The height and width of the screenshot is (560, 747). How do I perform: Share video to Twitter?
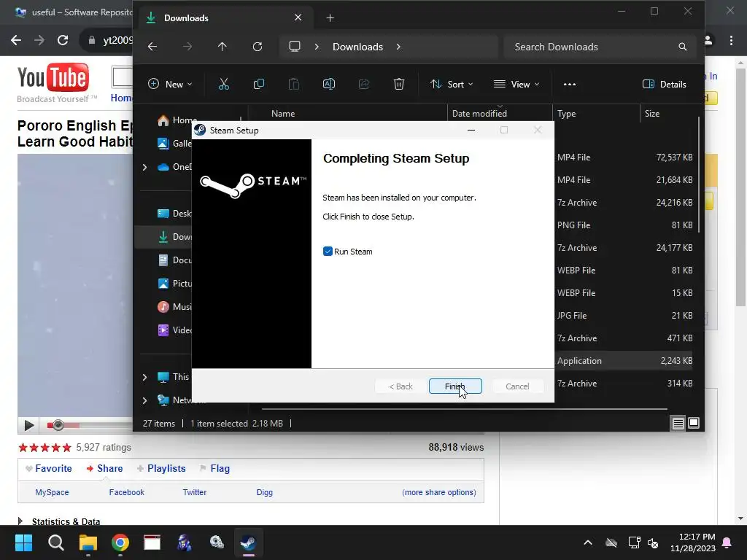click(x=194, y=492)
